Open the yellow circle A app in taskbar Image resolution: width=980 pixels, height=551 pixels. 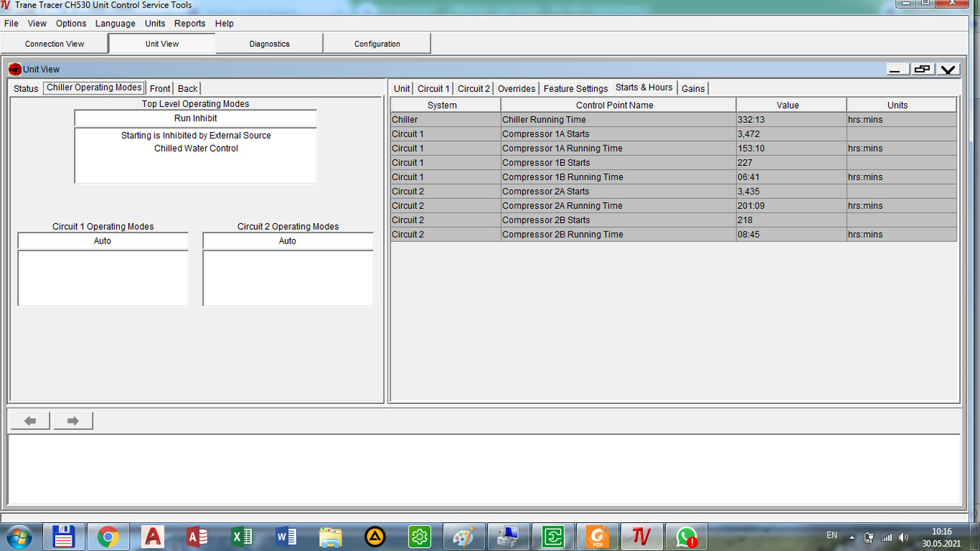[x=375, y=537]
